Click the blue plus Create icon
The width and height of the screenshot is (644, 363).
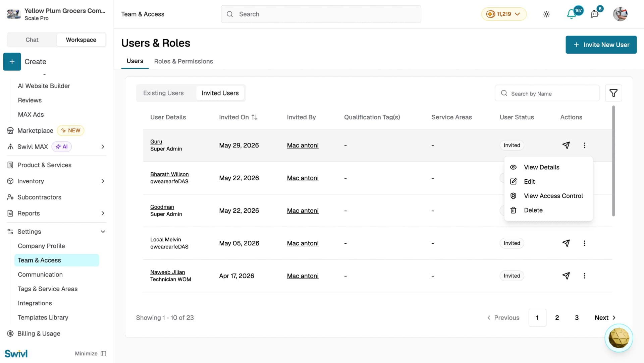click(x=12, y=62)
